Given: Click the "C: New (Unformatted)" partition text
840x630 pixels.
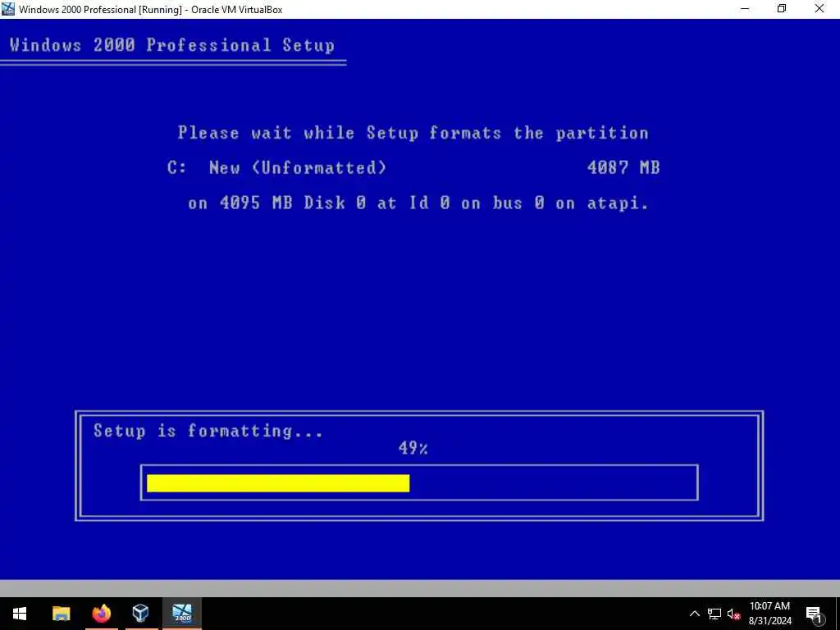Looking at the screenshot, I should (277, 167).
